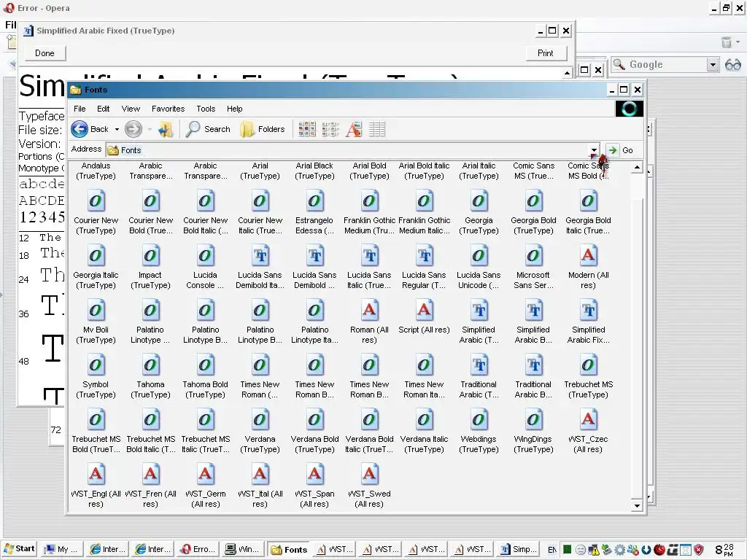747x560 pixels.
Task: Select the WST_Swed font icon
Action: (369, 475)
